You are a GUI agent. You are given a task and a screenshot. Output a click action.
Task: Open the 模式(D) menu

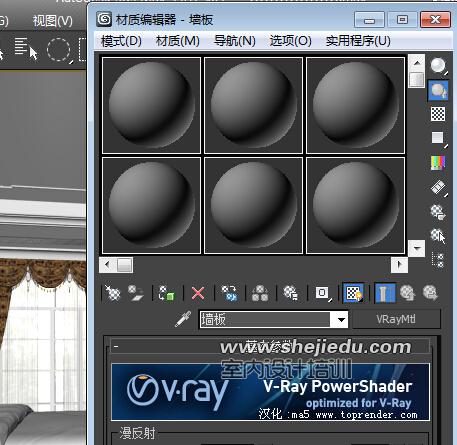(x=121, y=41)
